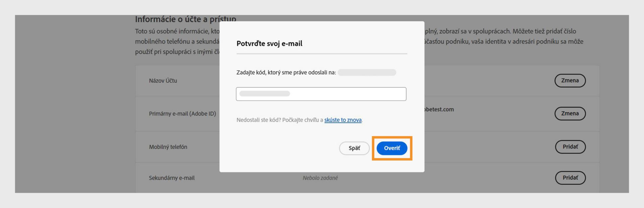Click Zmena for Primárny e-mail row
The width and height of the screenshot is (644, 208).
click(x=570, y=113)
